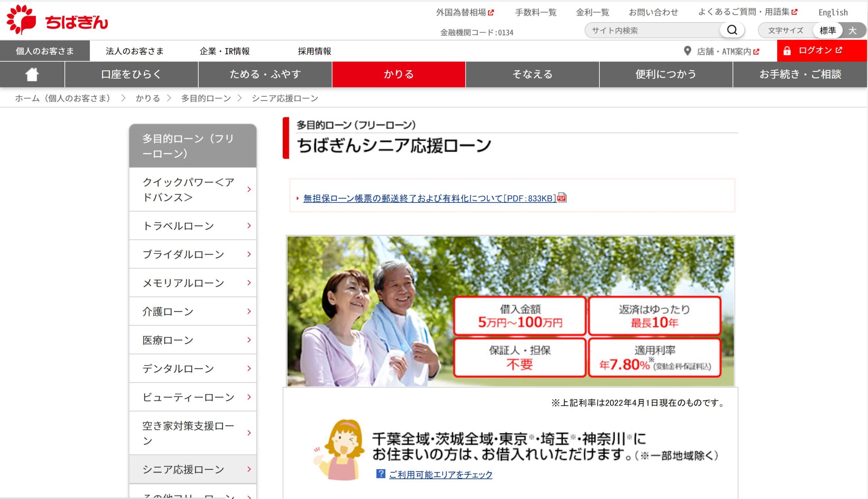868x499 pixels.
Task: Open the ためる・ふやす menu
Action: point(265,74)
